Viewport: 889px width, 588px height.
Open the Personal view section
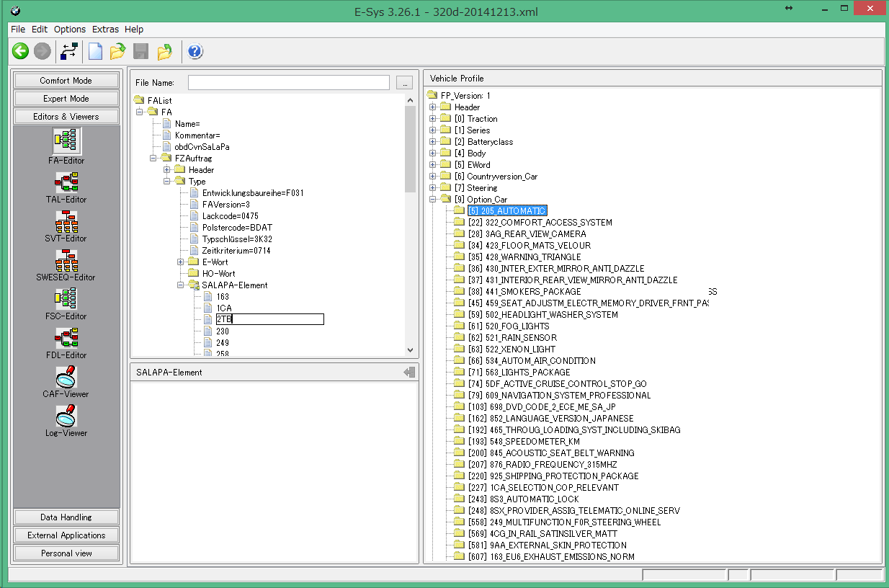tap(66, 553)
